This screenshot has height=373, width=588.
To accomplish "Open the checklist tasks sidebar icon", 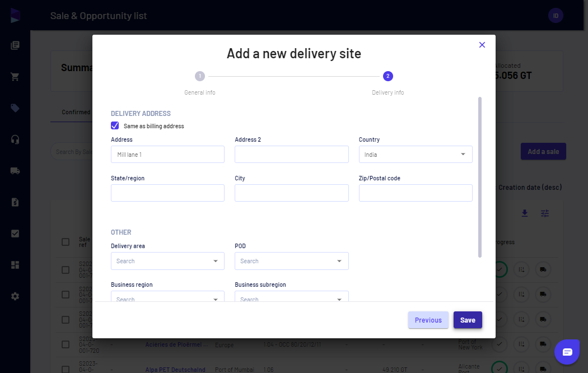I will 15,234.
